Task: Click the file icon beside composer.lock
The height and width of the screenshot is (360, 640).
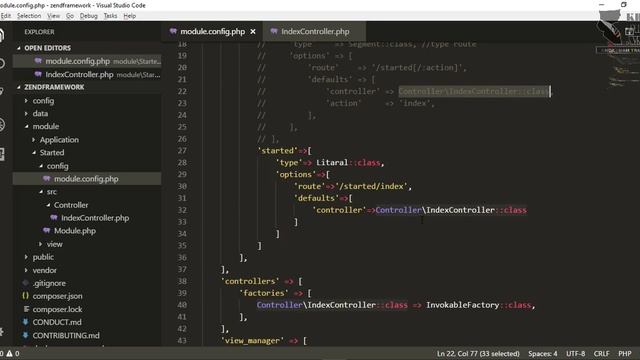Action: point(26,309)
